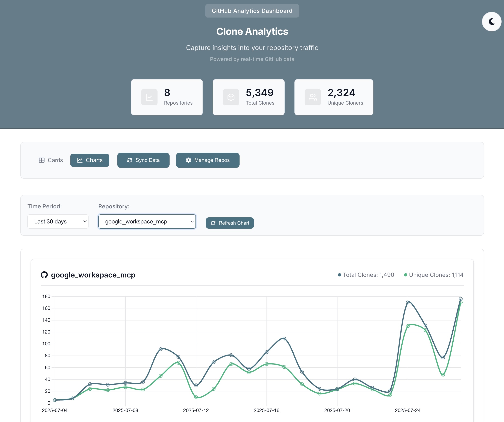Click the 2025-07-08 axis label
504x422 pixels.
pos(125,411)
